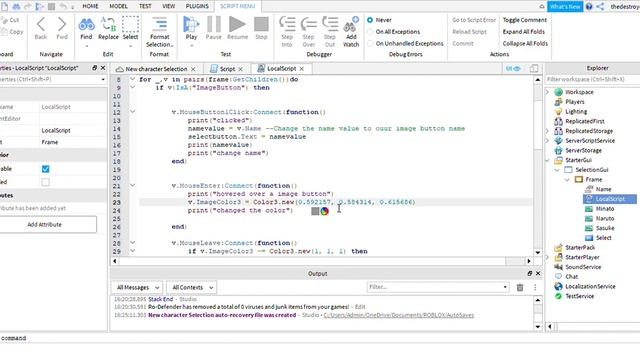The width and height of the screenshot is (640, 360).
Task: Click Format Selection icon
Action: [x=160, y=24]
